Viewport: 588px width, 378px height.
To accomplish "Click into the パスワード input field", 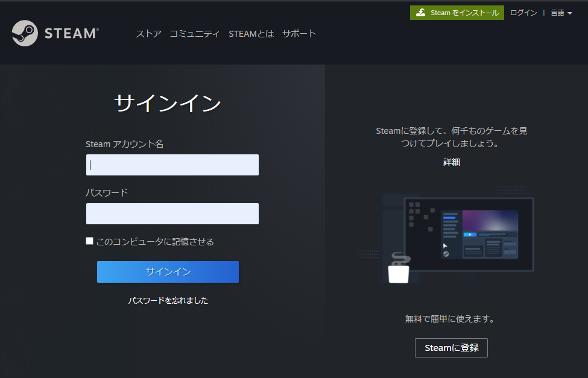I will point(172,214).
